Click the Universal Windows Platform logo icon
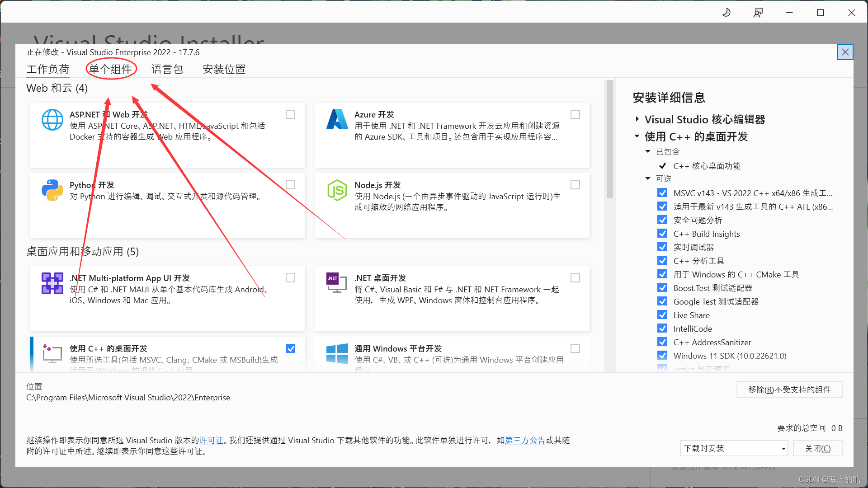Screen dimensions: 868x488 click(337, 354)
